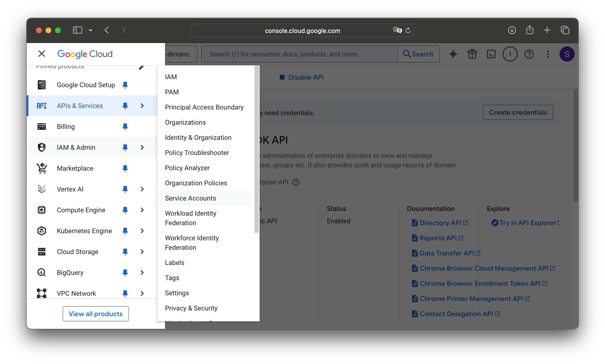Click the APIs & Services API icon

41,106
